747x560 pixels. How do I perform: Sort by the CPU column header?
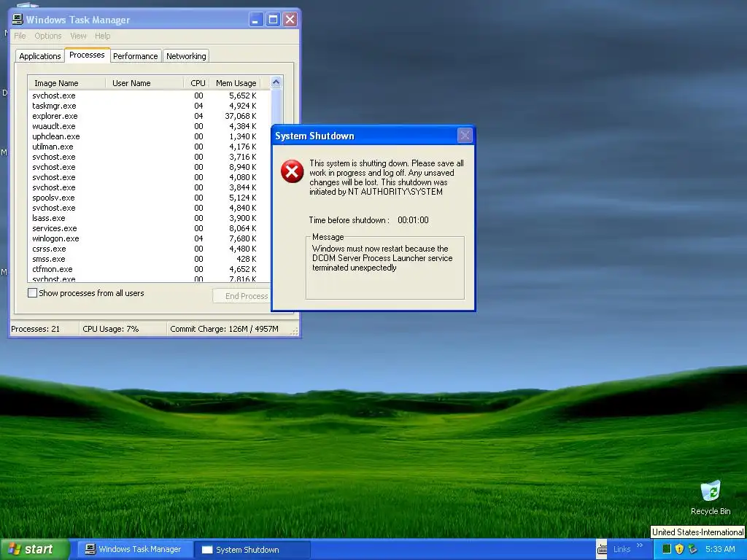click(197, 83)
